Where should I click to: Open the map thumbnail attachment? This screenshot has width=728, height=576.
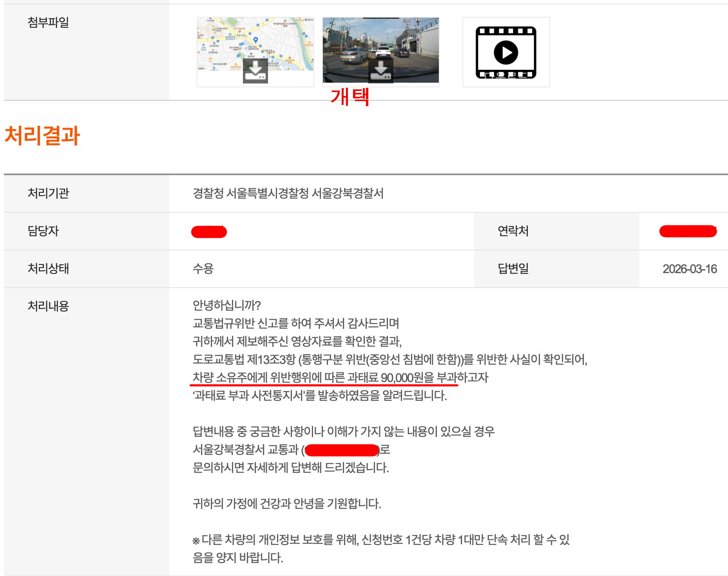click(255, 43)
